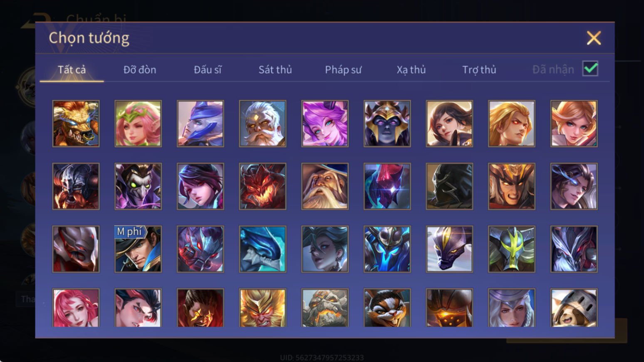Pick the bear with knight helmet portrait
The image size is (644, 362).
click(574, 308)
